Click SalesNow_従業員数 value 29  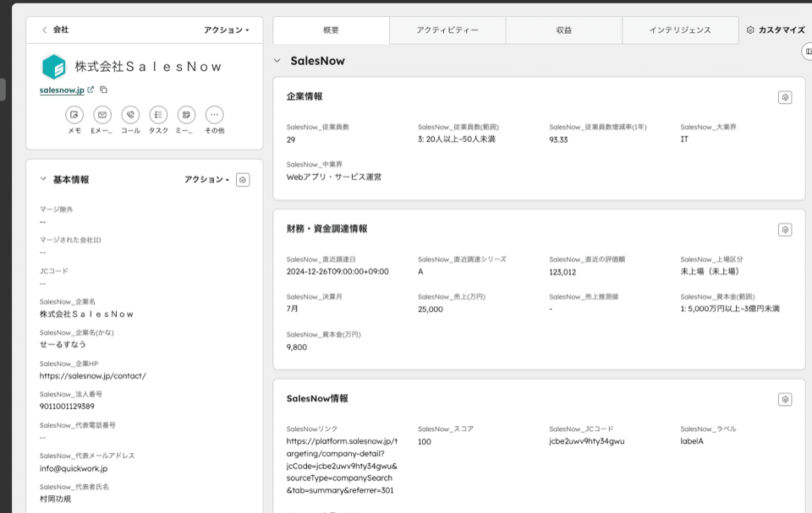(x=291, y=139)
